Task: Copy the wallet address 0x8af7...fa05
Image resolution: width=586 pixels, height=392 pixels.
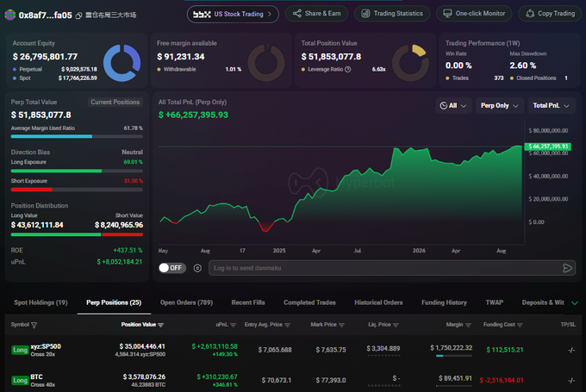Action: pyautogui.click(x=78, y=16)
